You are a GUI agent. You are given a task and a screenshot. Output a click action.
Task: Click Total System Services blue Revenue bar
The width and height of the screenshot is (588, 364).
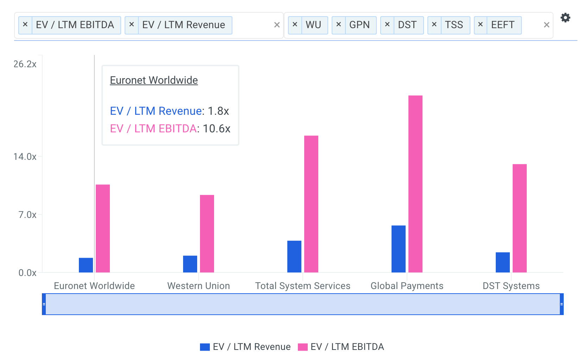[x=294, y=257]
